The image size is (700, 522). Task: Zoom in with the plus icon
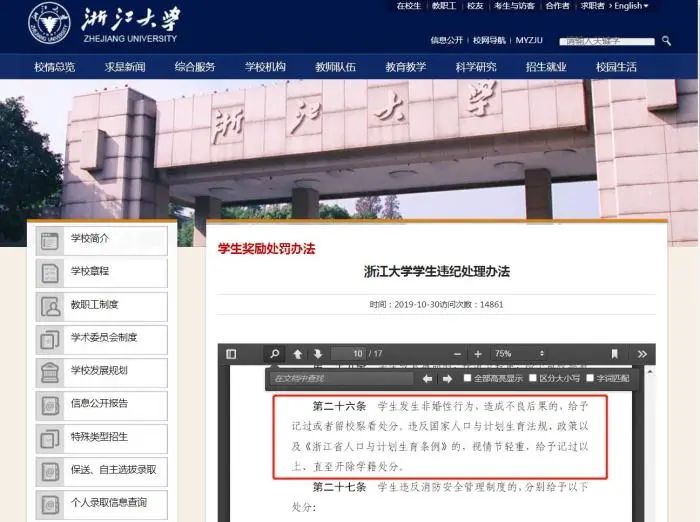pos(478,354)
